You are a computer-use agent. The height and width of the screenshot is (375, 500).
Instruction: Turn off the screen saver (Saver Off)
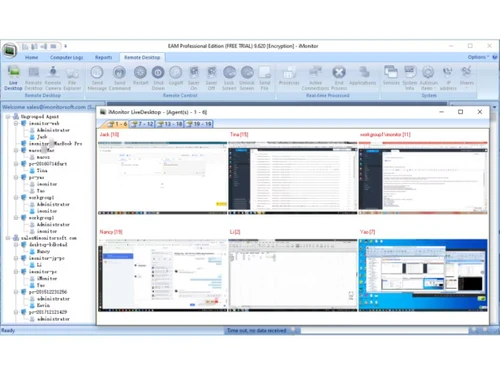click(211, 78)
